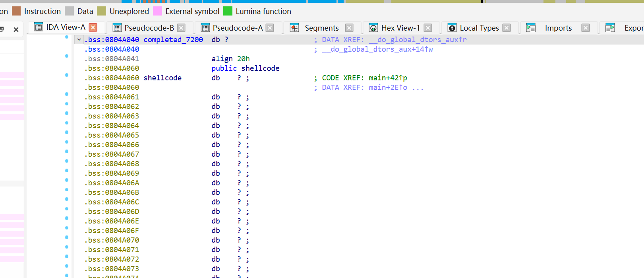644x278 pixels.
Task: Click the Pseudocode-B tab icon
Action: click(117, 28)
